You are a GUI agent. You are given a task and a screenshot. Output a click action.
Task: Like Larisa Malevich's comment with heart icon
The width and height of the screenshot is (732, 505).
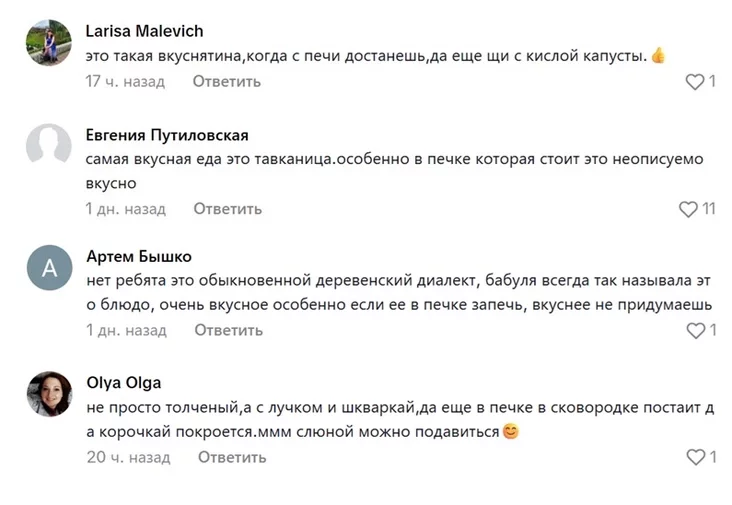[694, 82]
